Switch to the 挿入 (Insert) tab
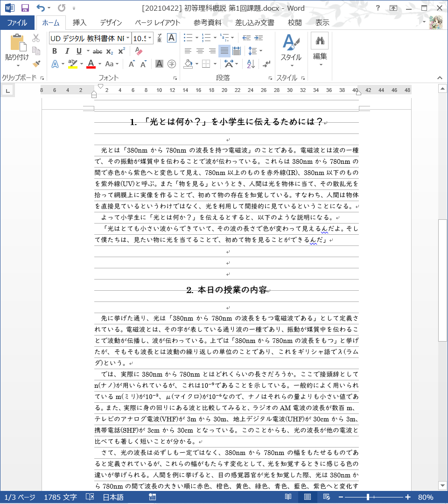This screenshot has height=504, width=448. coord(79,22)
